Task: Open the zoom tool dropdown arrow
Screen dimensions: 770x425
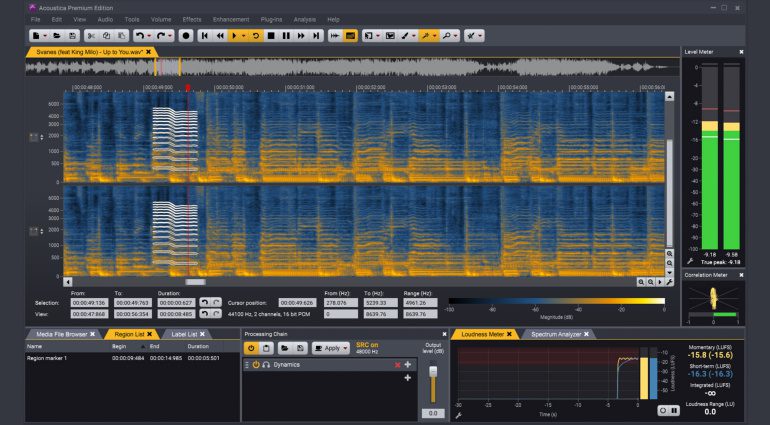Action: 456,36
